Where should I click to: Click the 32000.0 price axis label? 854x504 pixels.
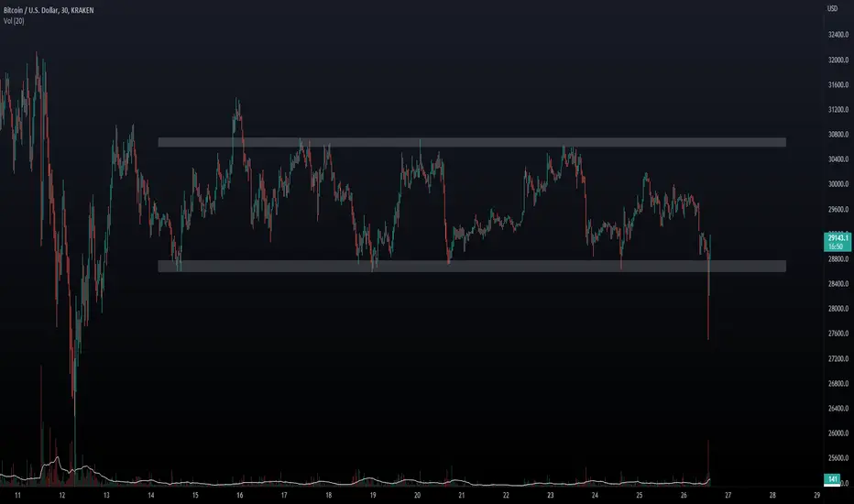tap(838, 60)
